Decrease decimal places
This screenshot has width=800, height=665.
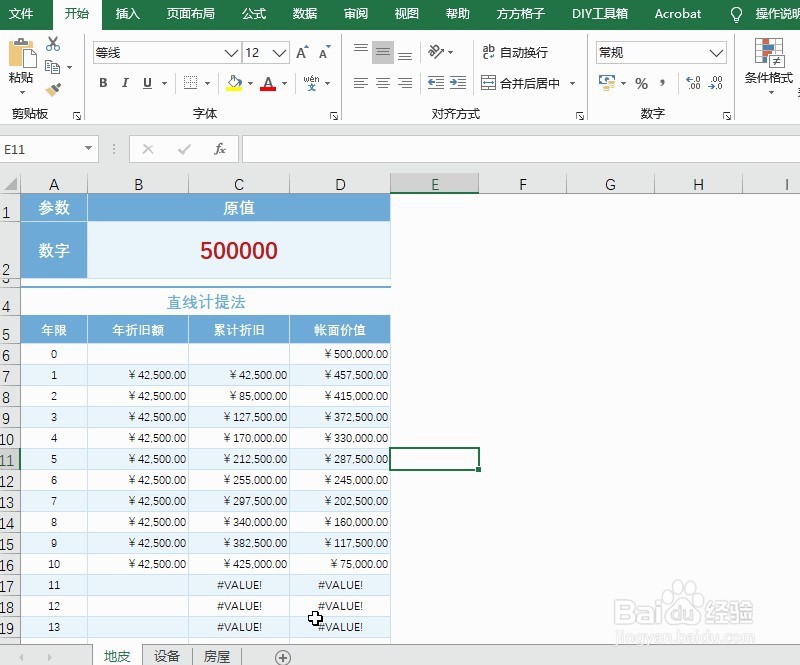[715, 83]
